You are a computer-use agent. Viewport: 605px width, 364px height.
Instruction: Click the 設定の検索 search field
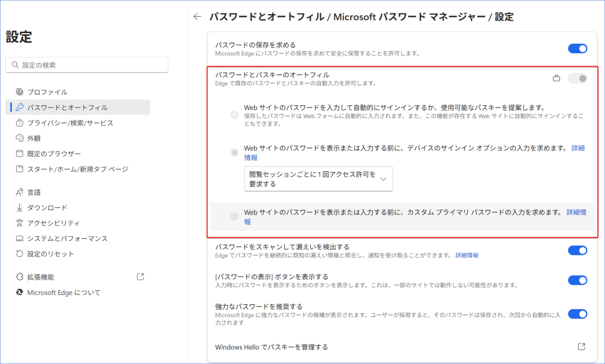click(87, 65)
